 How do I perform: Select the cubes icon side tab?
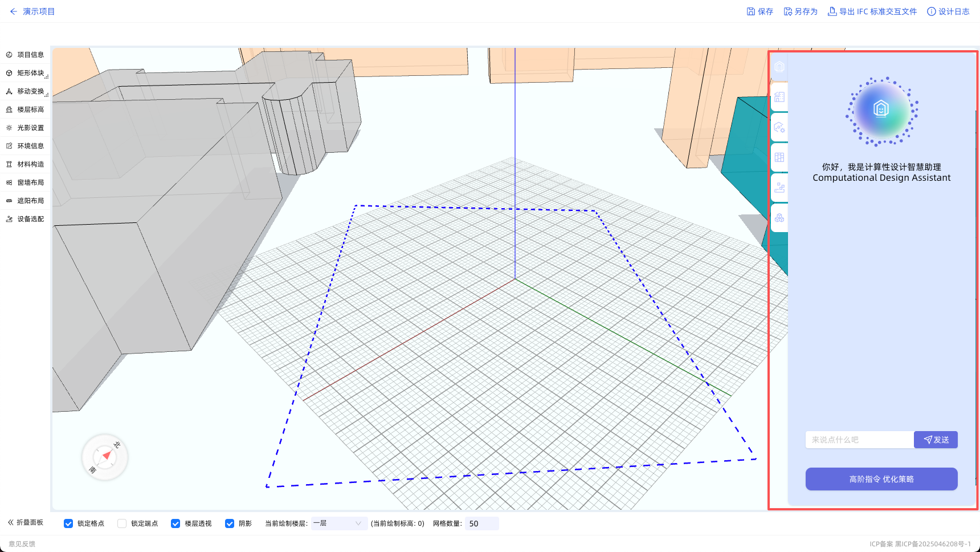pos(779,218)
